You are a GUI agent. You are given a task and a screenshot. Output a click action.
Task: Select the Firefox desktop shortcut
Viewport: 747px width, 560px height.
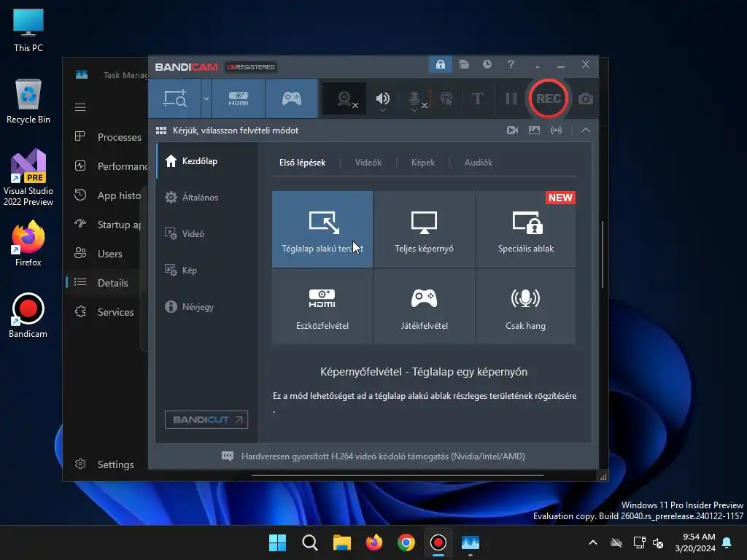point(28,244)
